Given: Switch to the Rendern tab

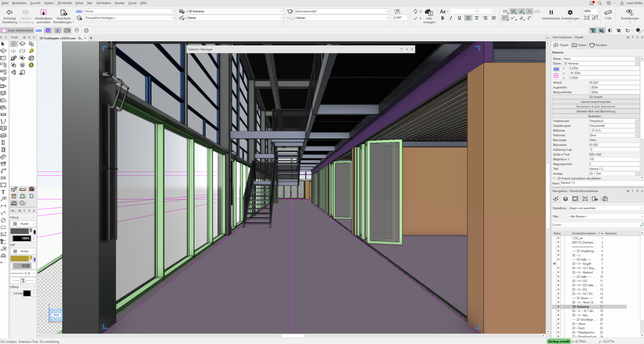Looking at the screenshot, I should (x=598, y=45).
